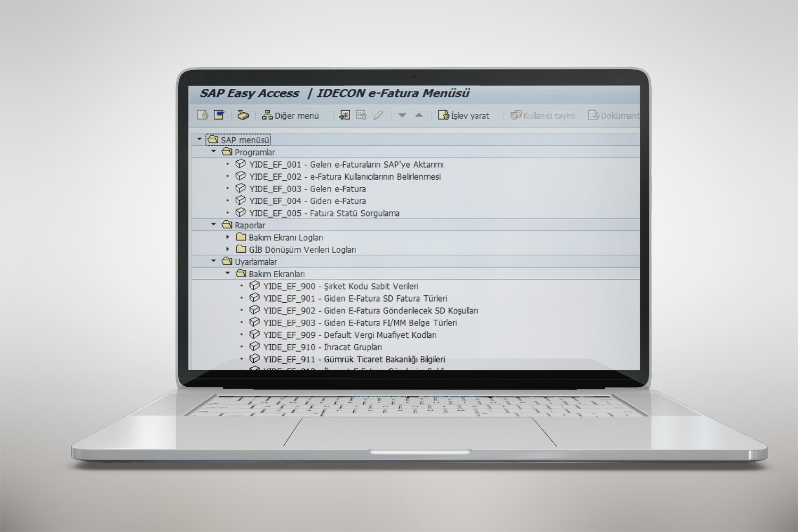The width and height of the screenshot is (798, 532).
Task: Select the Raporlar folder label
Action: click(250, 225)
